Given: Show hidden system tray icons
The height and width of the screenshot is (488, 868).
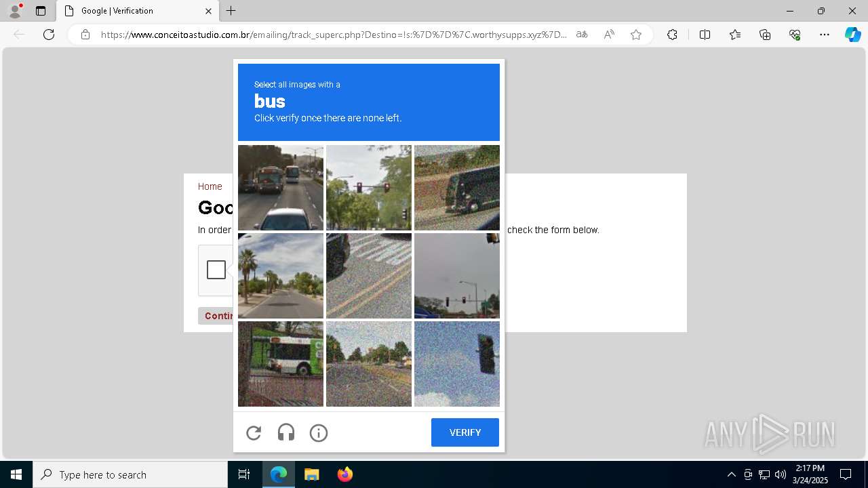Looking at the screenshot, I should [x=731, y=474].
